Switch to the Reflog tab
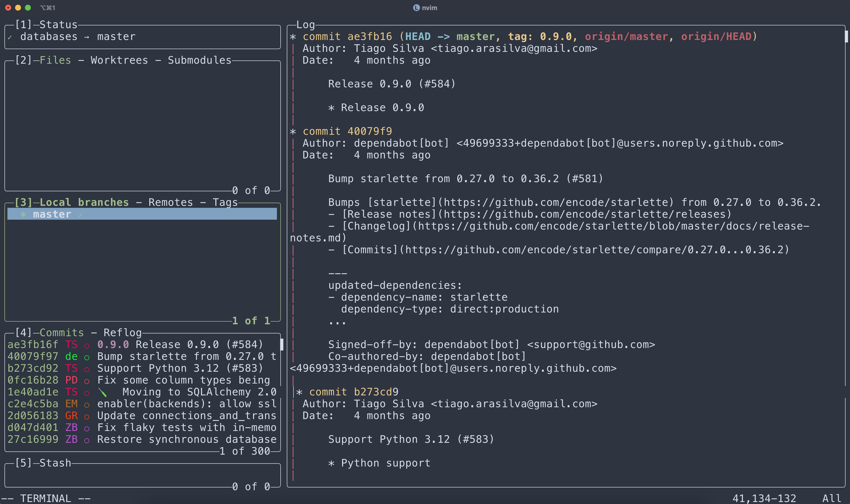Screen dimensions: 850x504 tap(122, 332)
